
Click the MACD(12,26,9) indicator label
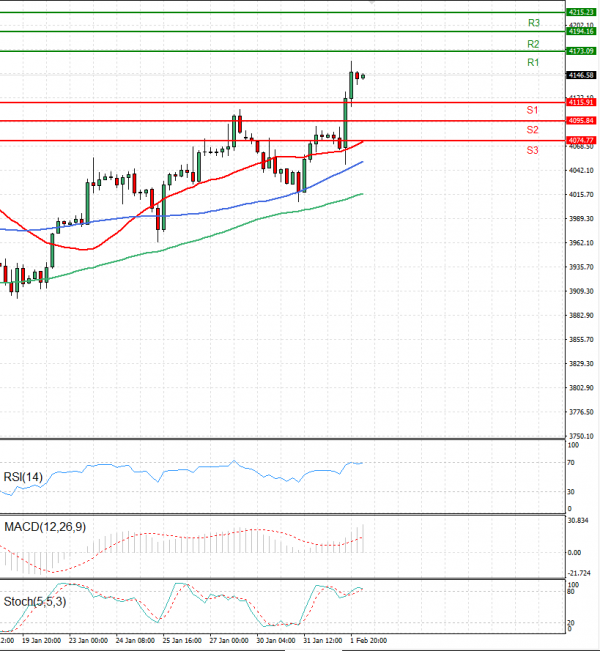pyautogui.click(x=45, y=527)
